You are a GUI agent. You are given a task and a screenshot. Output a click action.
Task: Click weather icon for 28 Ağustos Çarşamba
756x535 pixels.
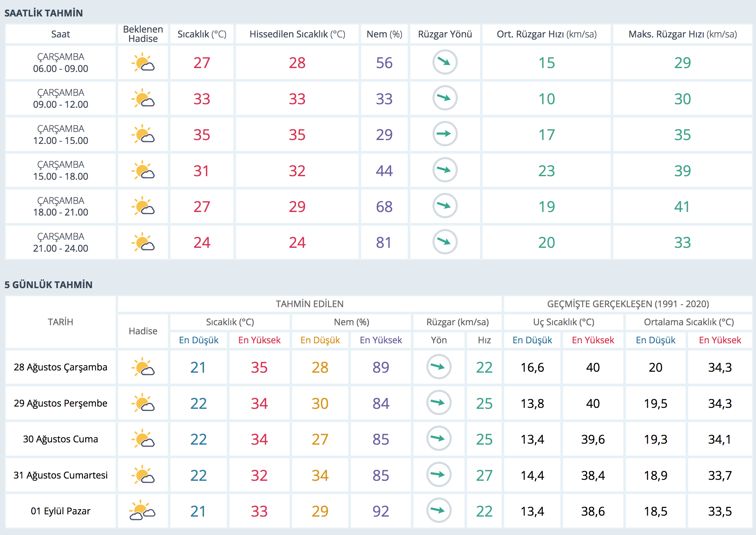pyautogui.click(x=143, y=367)
